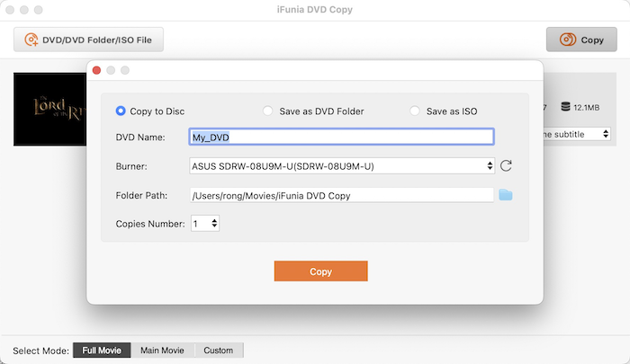
Task: Click the disc icon on the top Copy button
Action: 567,40
